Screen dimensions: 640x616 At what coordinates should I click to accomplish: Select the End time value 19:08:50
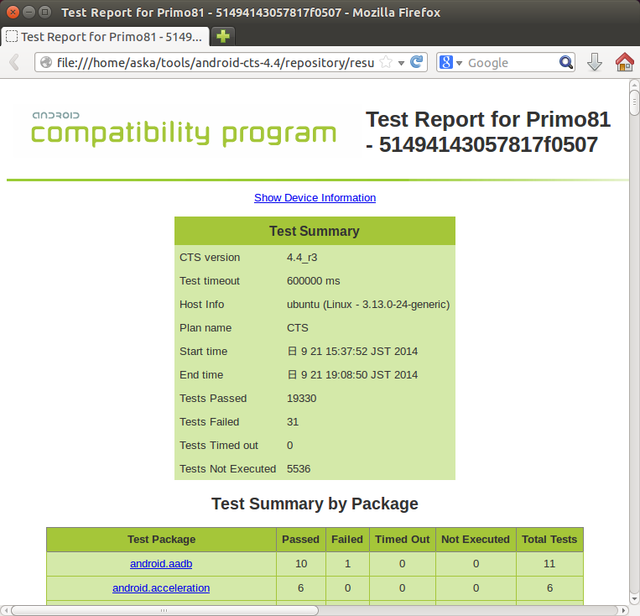[x=352, y=375]
